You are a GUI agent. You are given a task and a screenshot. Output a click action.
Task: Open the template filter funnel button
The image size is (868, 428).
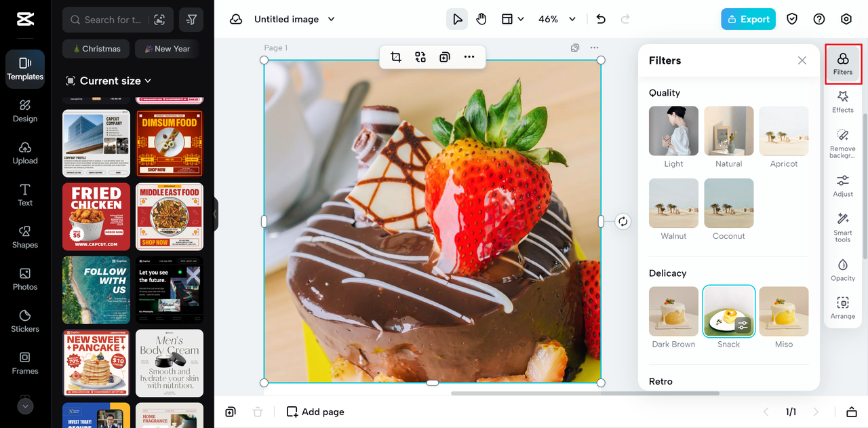coord(191,20)
